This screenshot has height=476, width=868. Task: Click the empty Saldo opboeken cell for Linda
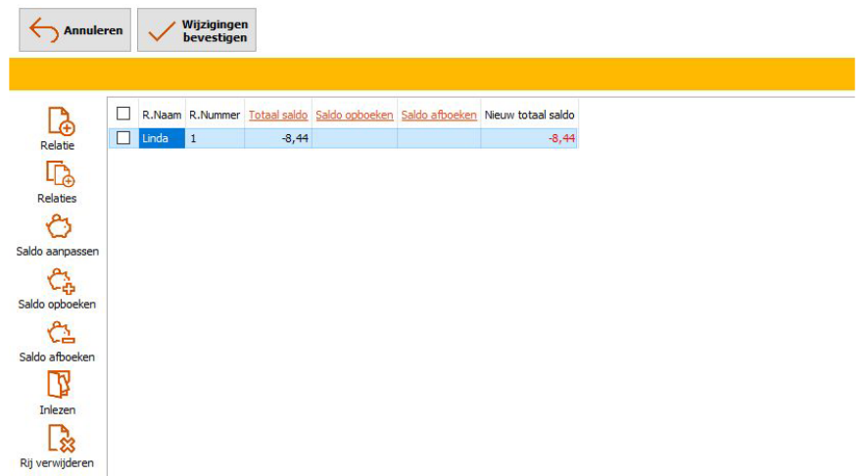tap(355, 138)
